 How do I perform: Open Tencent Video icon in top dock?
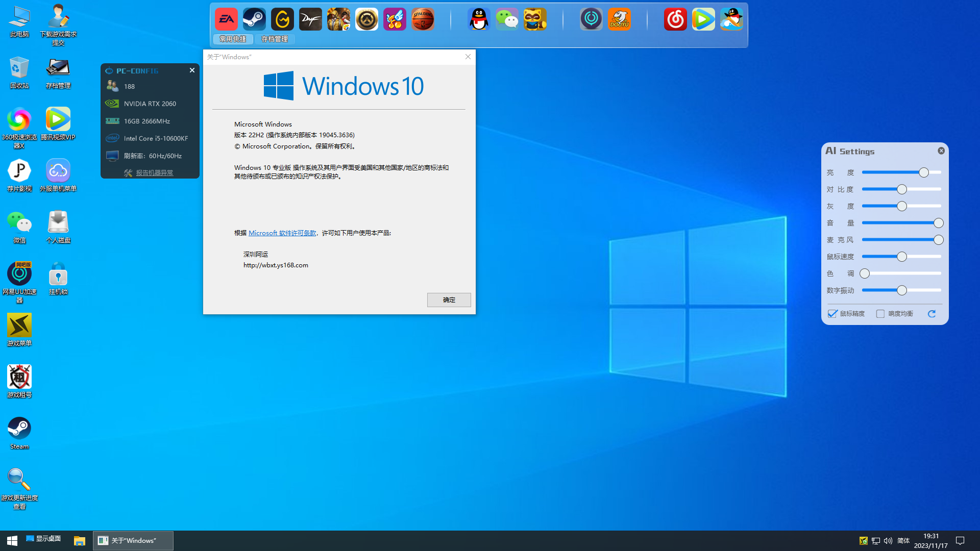click(703, 19)
